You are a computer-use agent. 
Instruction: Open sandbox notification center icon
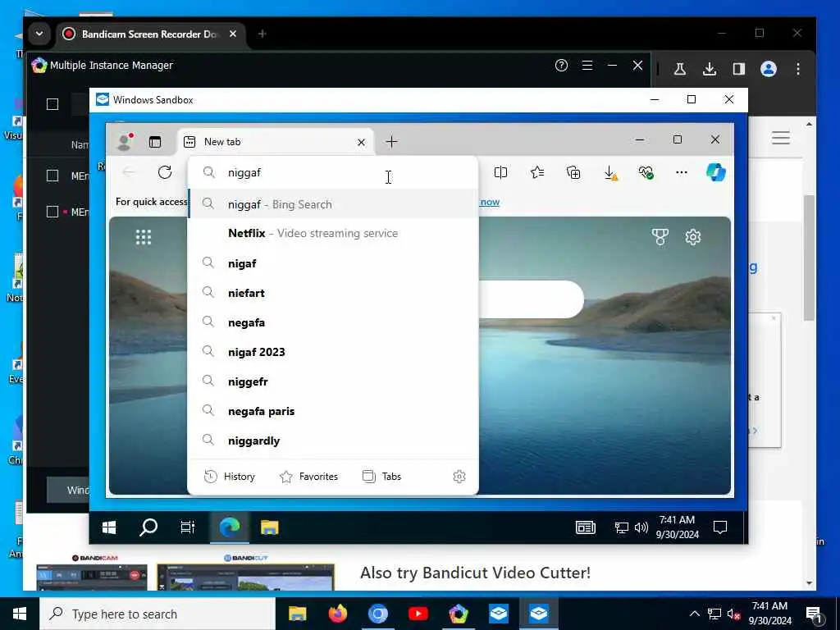point(720,527)
